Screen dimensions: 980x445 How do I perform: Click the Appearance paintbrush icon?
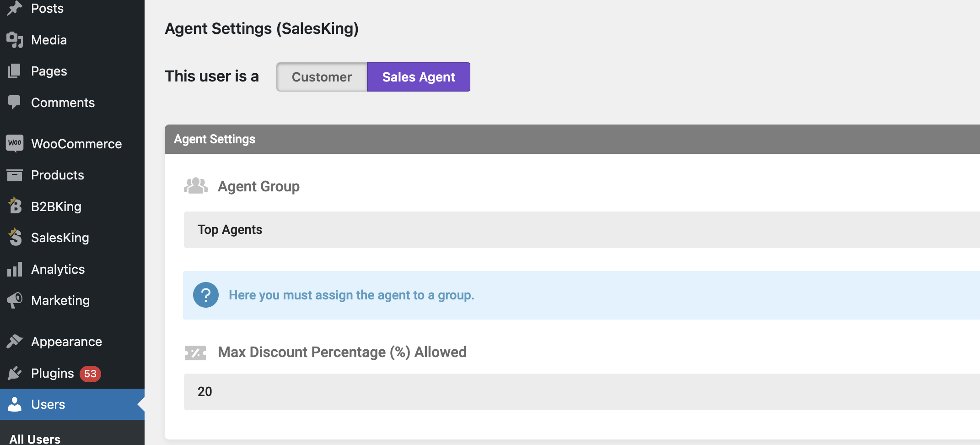click(x=15, y=342)
